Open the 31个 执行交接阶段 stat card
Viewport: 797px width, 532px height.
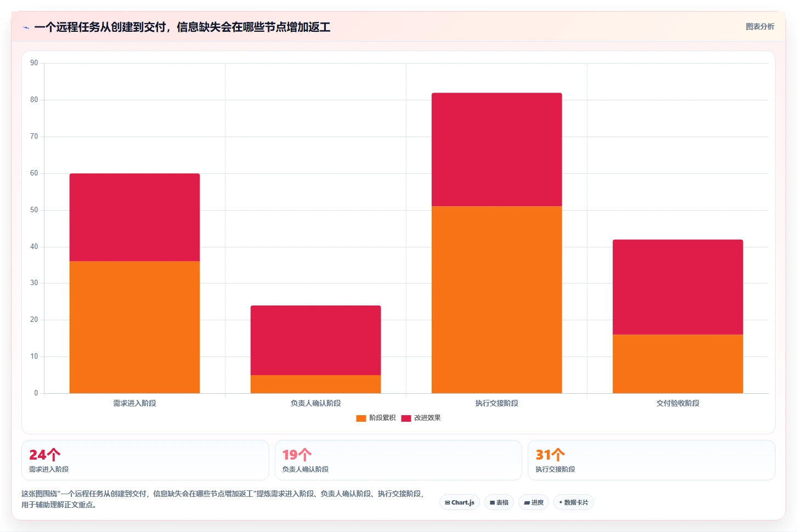652,460
